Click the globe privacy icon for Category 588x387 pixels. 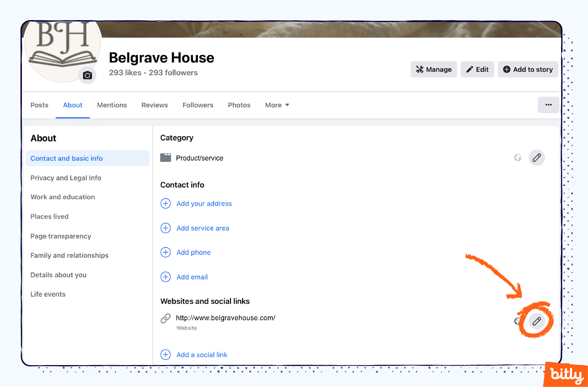coord(518,158)
